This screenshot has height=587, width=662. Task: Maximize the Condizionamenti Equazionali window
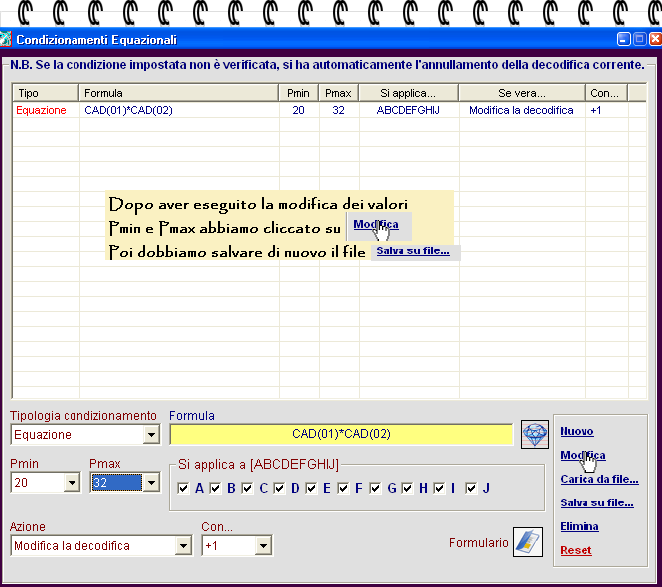click(640, 39)
